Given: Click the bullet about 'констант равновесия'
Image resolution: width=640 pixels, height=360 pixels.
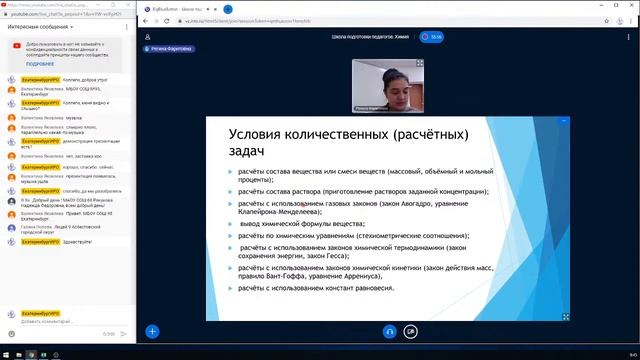Looking at the screenshot, I should 316,288.
